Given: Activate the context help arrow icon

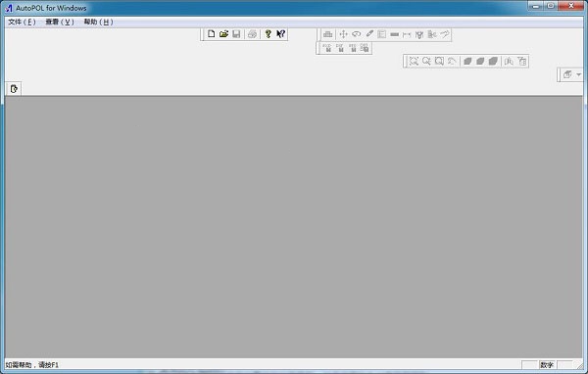Looking at the screenshot, I should point(280,34).
